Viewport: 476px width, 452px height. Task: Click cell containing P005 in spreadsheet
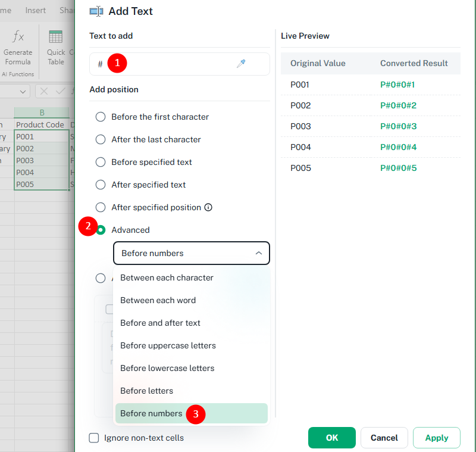click(42, 184)
